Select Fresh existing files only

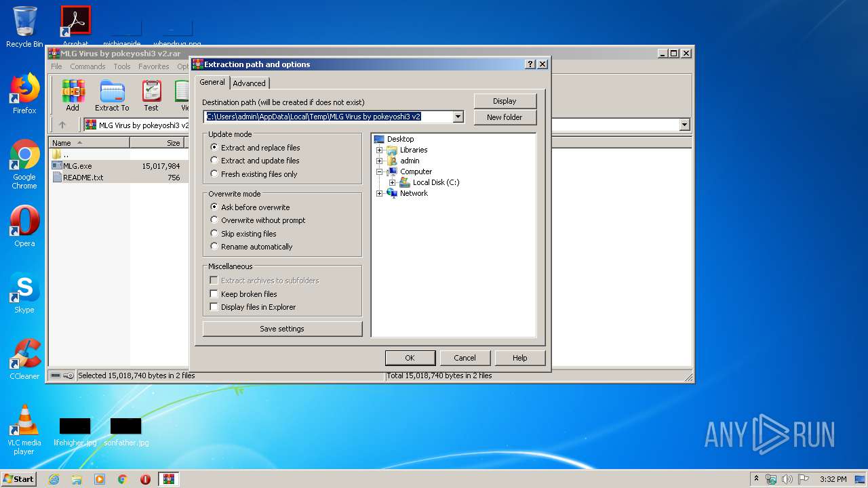(254, 174)
